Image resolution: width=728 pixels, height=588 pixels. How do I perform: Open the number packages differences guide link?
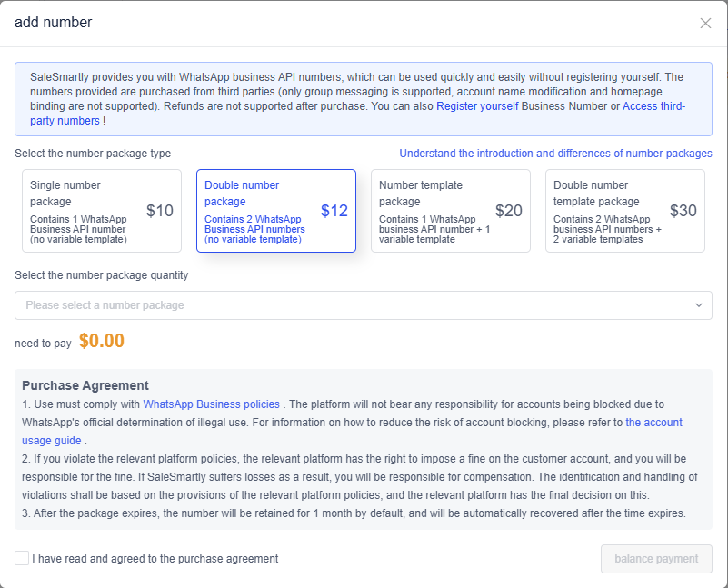pos(555,153)
